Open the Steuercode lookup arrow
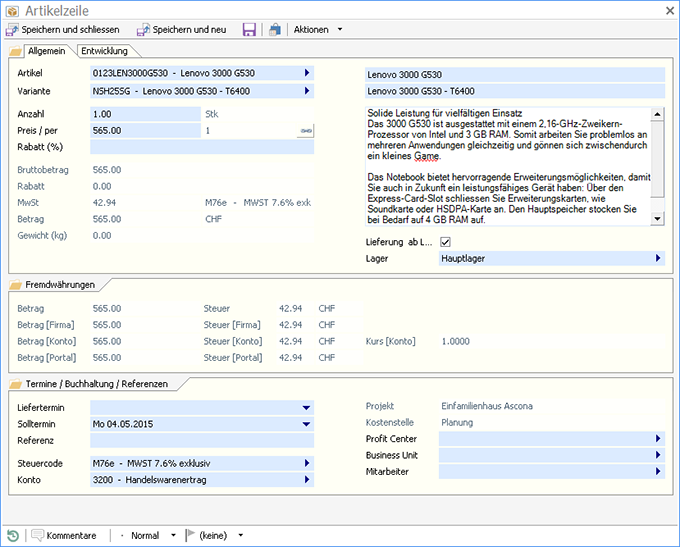The image size is (680, 547). (307, 463)
